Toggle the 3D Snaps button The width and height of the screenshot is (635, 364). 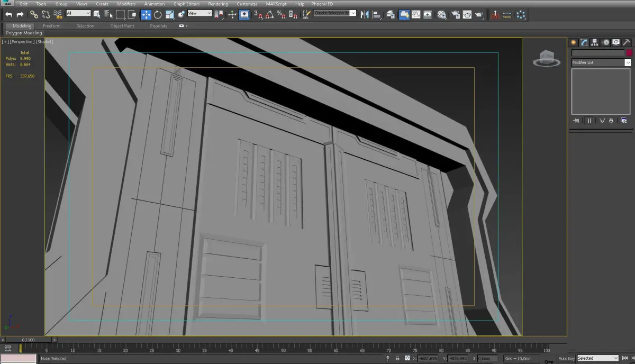[258, 14]
